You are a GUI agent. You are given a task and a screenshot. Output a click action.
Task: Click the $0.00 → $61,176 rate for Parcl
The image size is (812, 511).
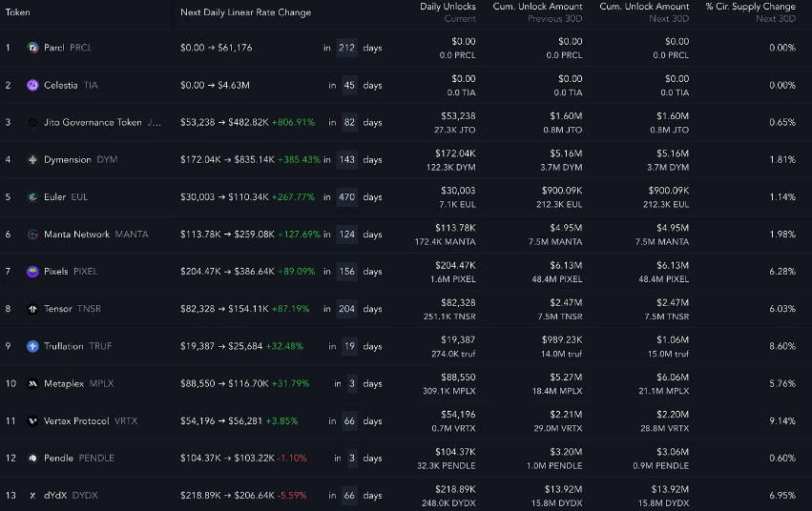point(217,48)
